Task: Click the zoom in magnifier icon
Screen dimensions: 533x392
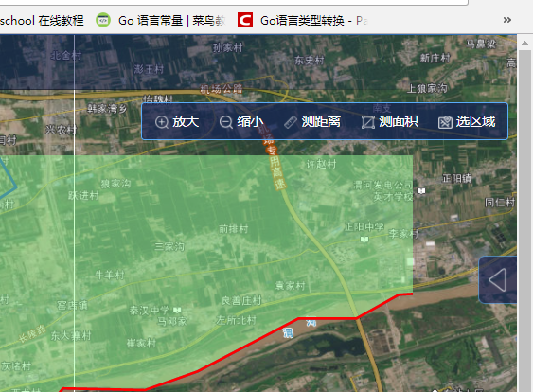Action: coord(162,122)
